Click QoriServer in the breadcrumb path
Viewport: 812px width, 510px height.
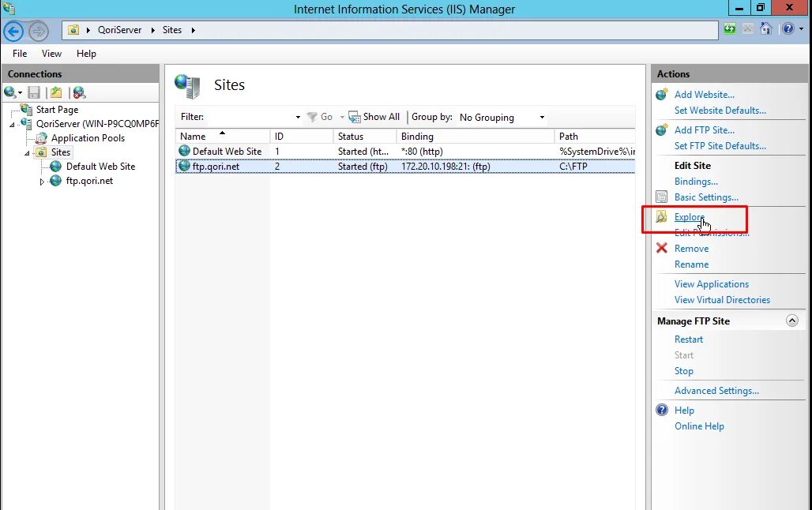point(119,30)
